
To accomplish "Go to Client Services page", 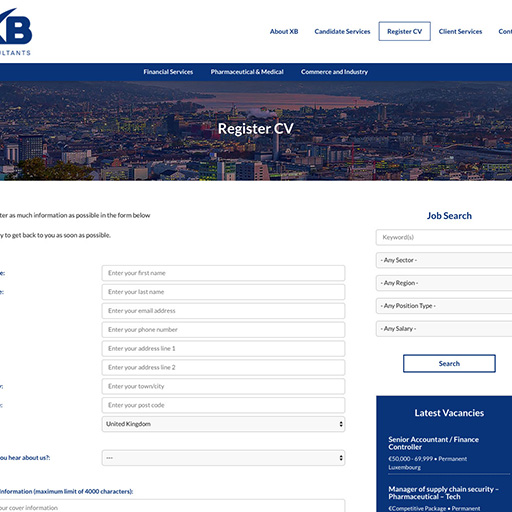I will coord(460,31).
